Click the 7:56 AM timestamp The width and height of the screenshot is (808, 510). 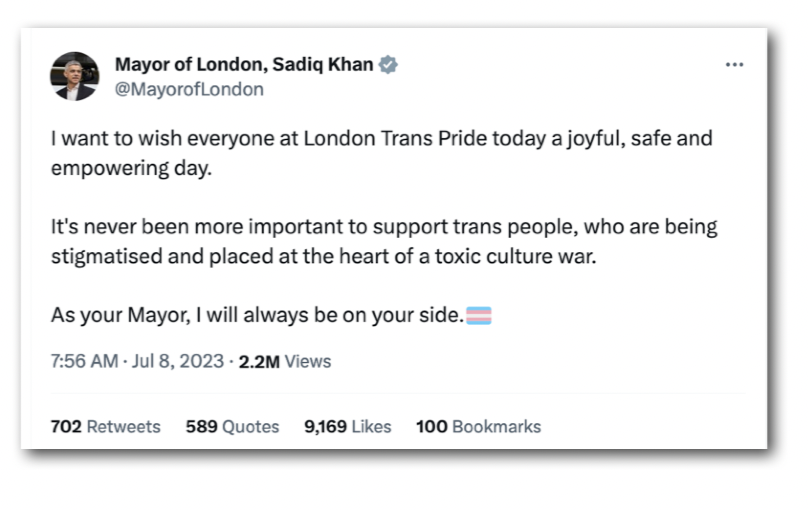point(84,361)
